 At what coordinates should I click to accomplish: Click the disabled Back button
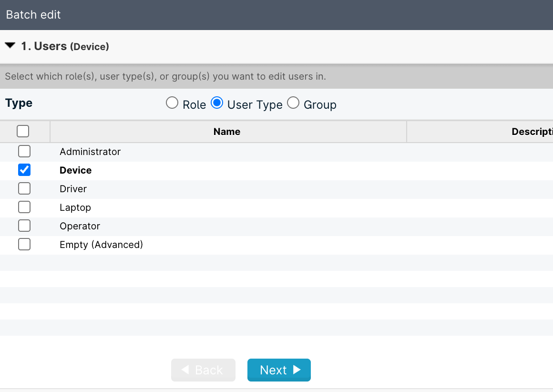[x=203, y=370]
